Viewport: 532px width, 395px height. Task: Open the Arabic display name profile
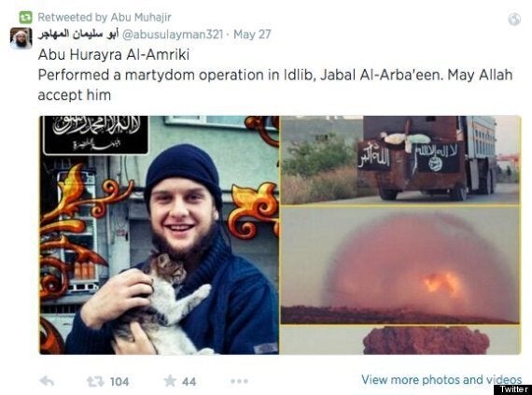78,35
